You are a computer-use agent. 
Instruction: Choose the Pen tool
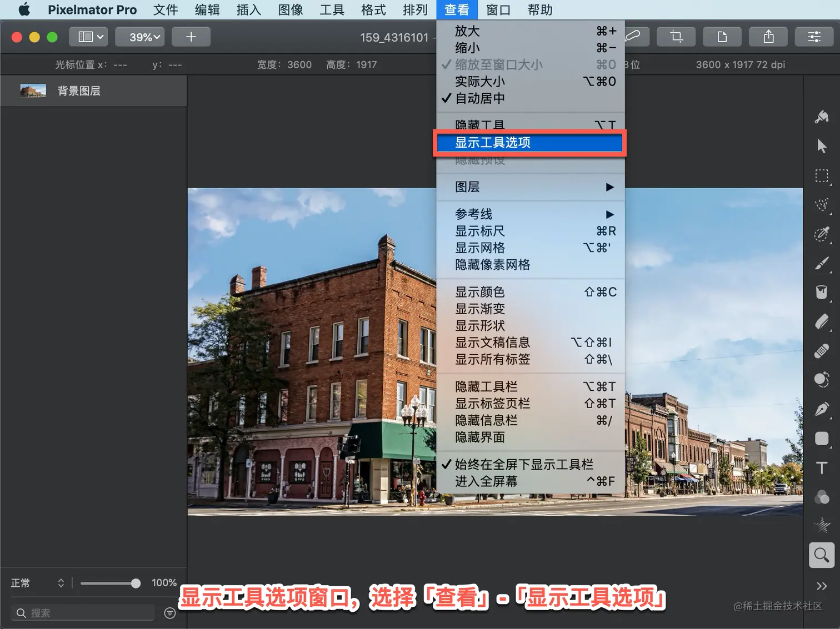822,409
